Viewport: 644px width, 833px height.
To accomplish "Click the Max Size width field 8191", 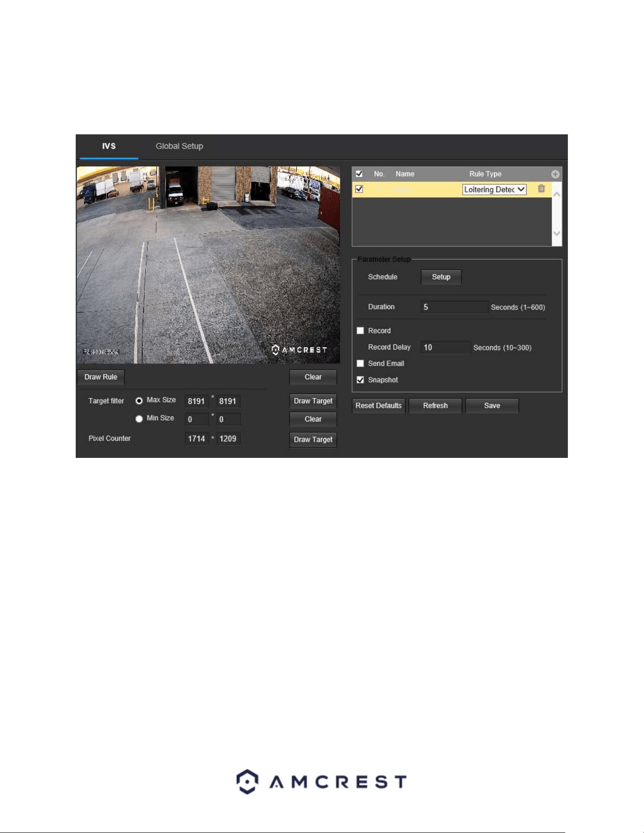I will (x=196, y=401).
